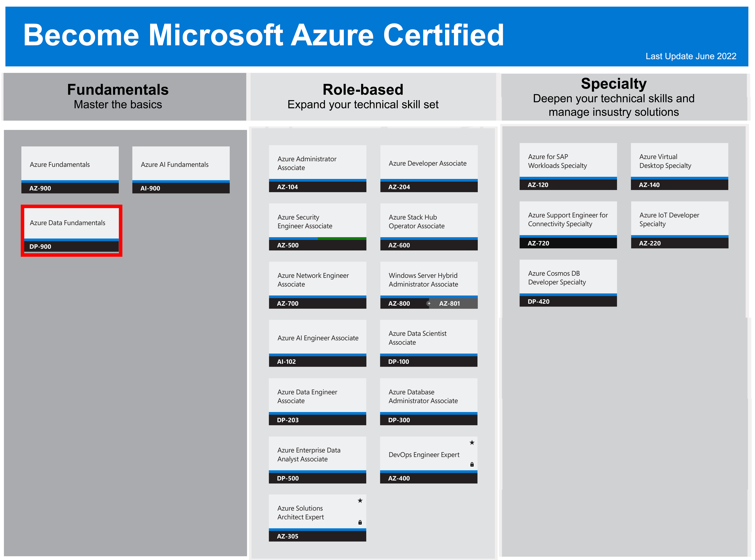The image size is (755, 560).
Task: Click the Role-based column header
Action: (373, 97)
